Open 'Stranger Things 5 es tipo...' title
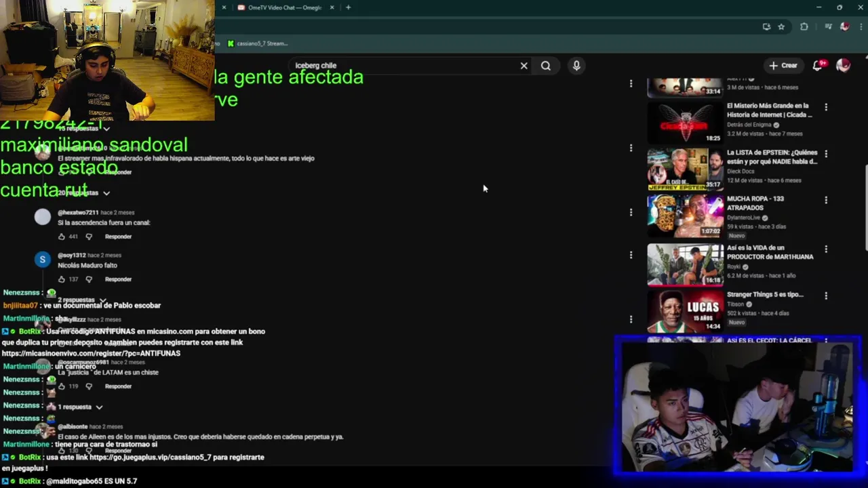Viewport: 868px width, 488px height. coord(765,295)
